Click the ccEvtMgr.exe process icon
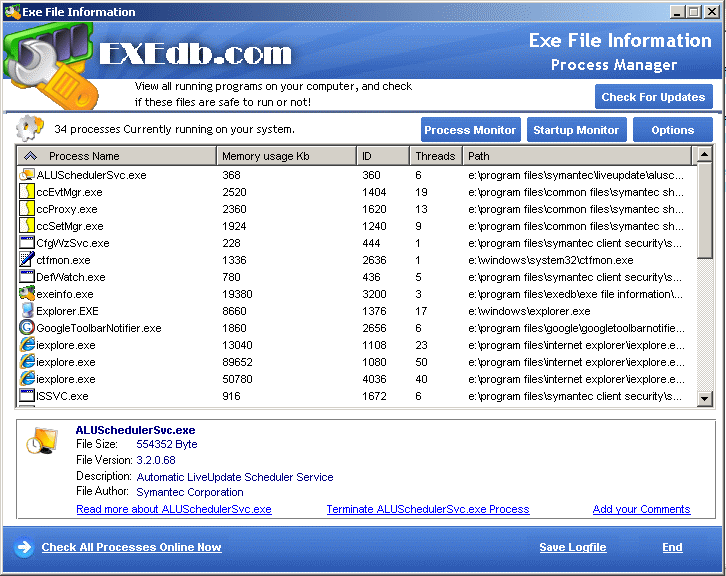 (x=27, y=192)
